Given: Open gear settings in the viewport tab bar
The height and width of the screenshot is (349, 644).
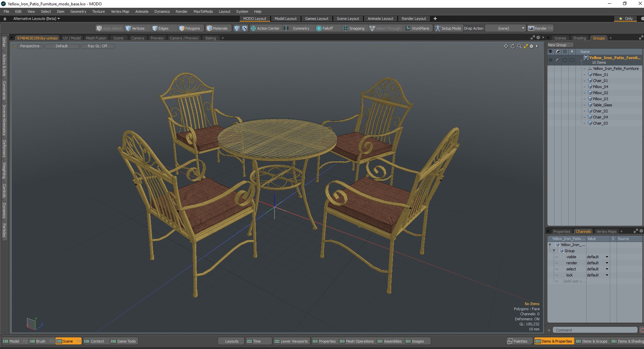Looking at the screenshot, I should [x=538, y=38].
